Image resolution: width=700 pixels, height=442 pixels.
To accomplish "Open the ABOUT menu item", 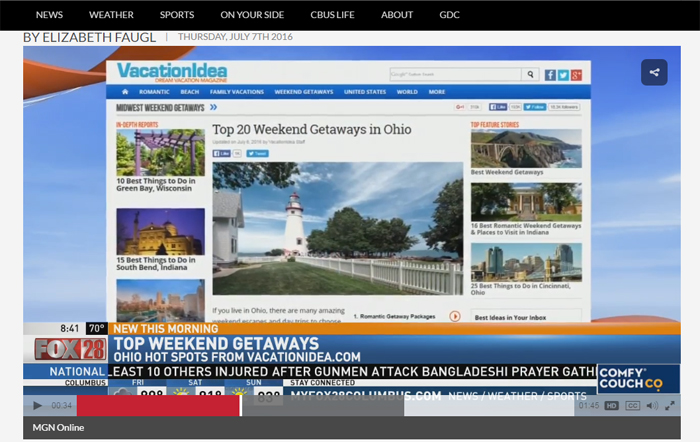I will click(x=397, y=15).
